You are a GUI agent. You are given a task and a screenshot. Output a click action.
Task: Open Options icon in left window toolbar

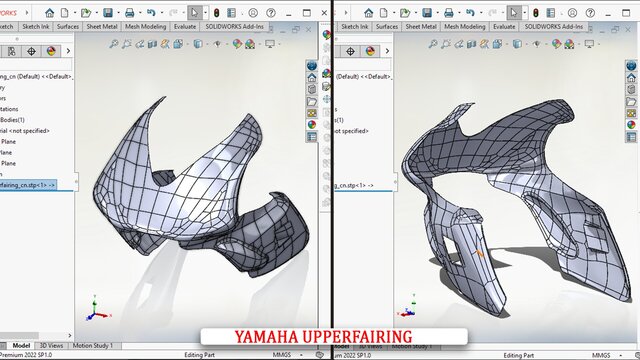(231, 13)
